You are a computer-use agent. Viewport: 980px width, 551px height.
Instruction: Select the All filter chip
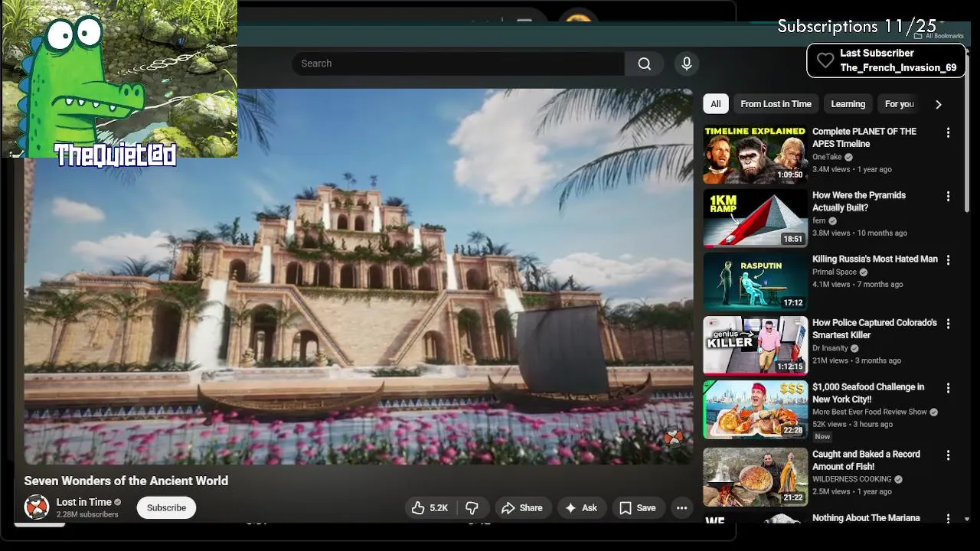(715, 104)
